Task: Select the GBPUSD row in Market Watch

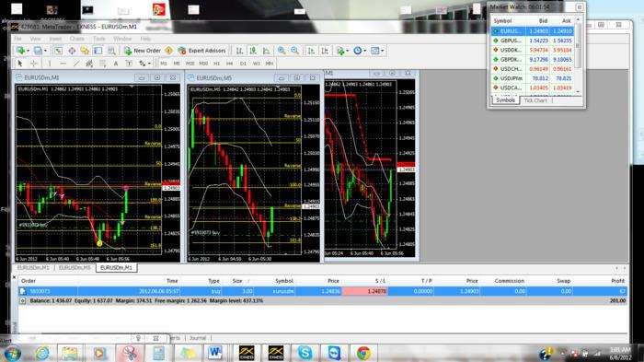Action: (x=533, y=41)
